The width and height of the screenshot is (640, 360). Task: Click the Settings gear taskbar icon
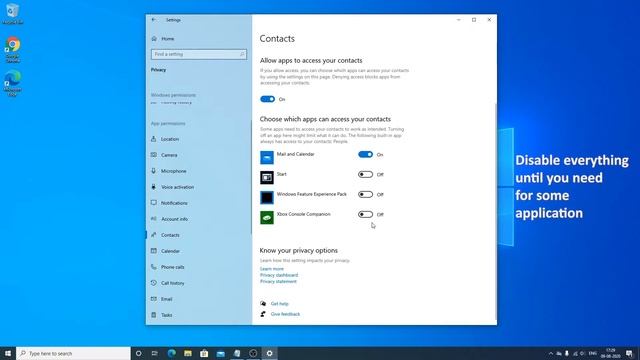[x=269, y=353]
